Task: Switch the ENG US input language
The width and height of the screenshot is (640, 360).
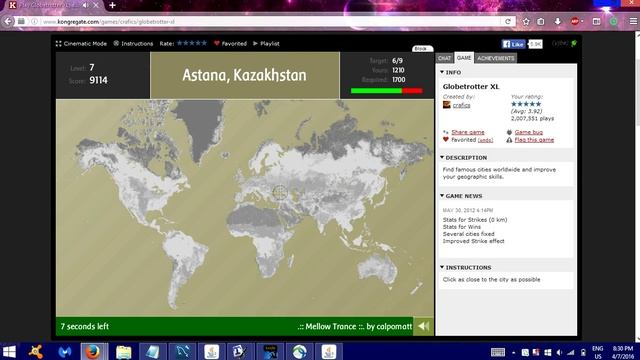Action: click(x=598, y=352)
